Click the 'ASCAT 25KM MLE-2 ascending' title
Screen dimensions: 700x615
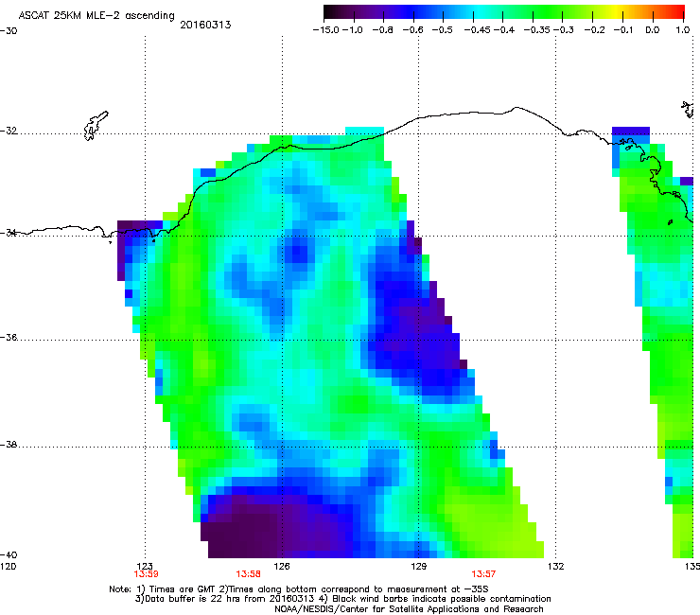[96, 15]
